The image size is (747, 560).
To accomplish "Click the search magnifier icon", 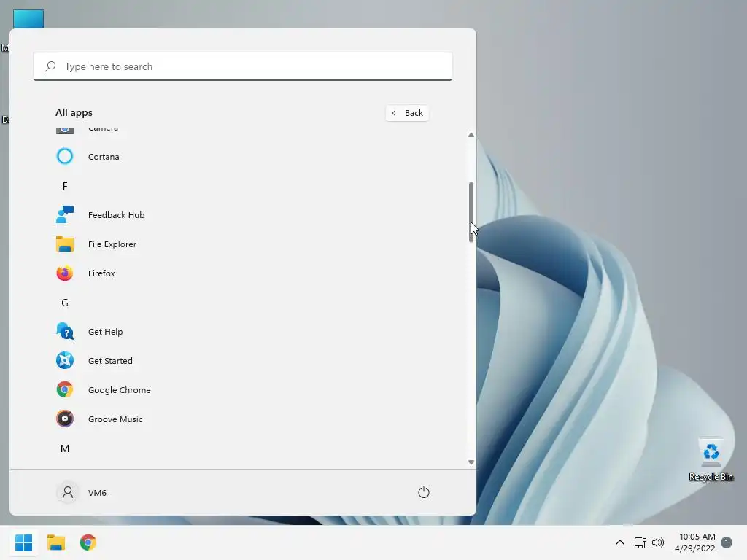I will [50, 66].
